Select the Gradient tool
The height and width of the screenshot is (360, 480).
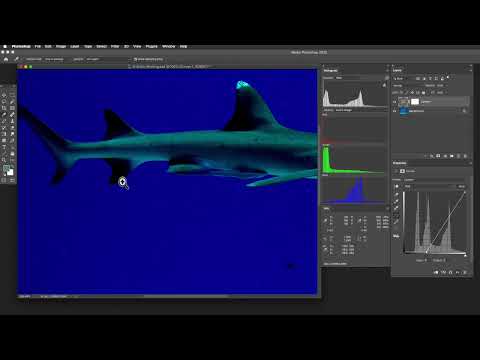tap(4, 134)
